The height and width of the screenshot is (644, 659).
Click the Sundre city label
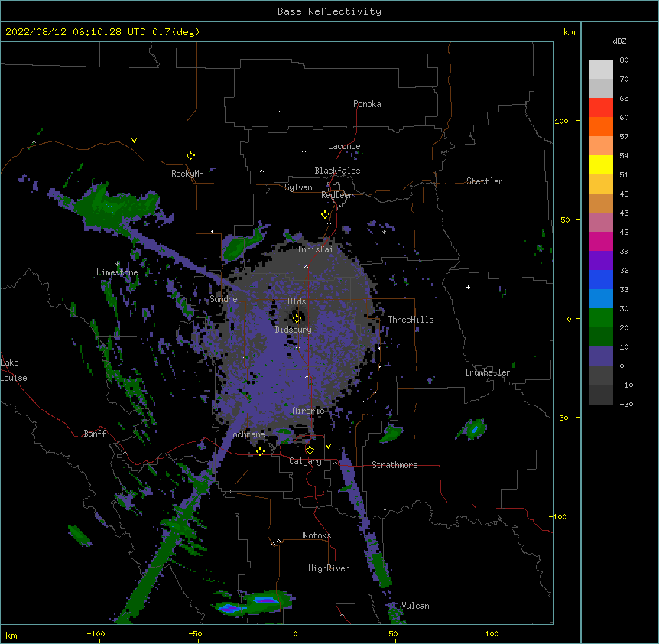[x=223, y=299]
